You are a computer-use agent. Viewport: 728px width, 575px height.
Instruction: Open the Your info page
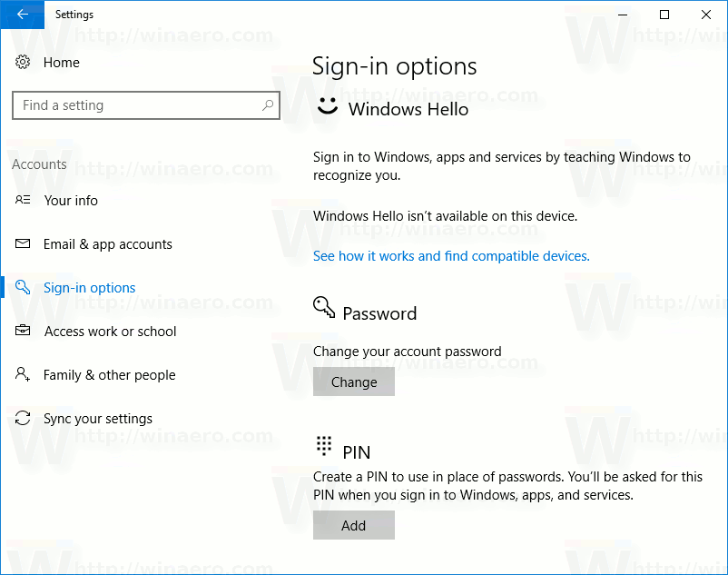[x=71, y=200]
